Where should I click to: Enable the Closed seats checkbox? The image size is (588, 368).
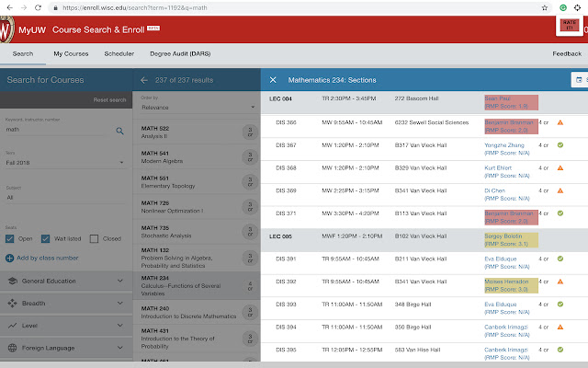click(x=95, y=238)
